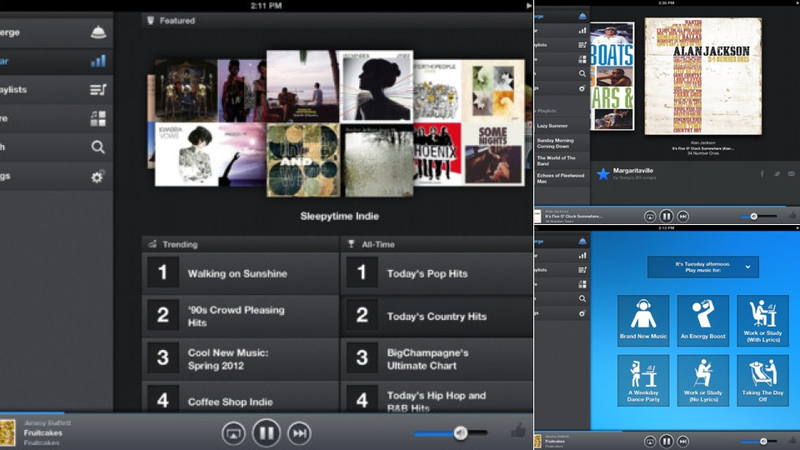Open Playlists icon on Alan Jackson screen
The height and width of the screenshot is (450, 800).
[x=582, y=45]
